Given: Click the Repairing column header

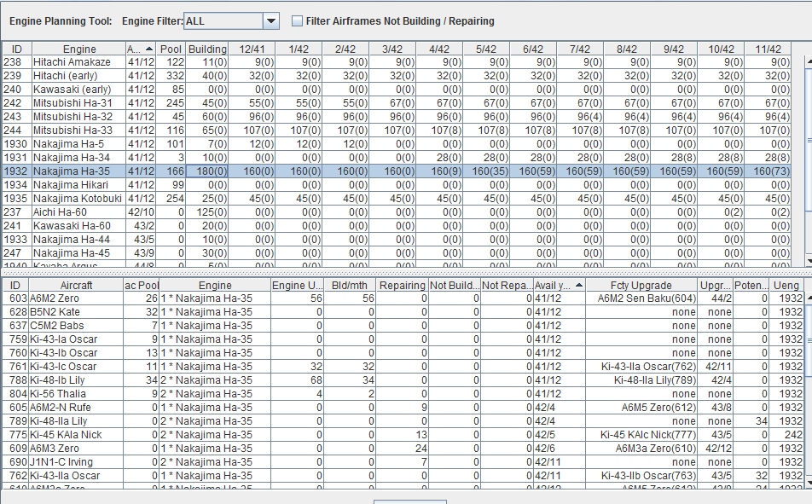Looking at the screenshot, I should (402, 286).
